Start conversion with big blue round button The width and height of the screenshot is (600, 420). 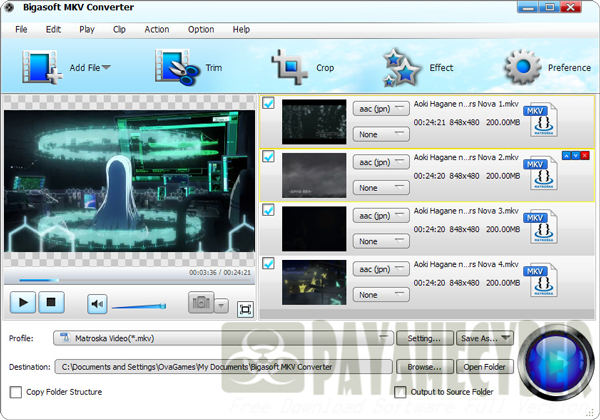555,362
